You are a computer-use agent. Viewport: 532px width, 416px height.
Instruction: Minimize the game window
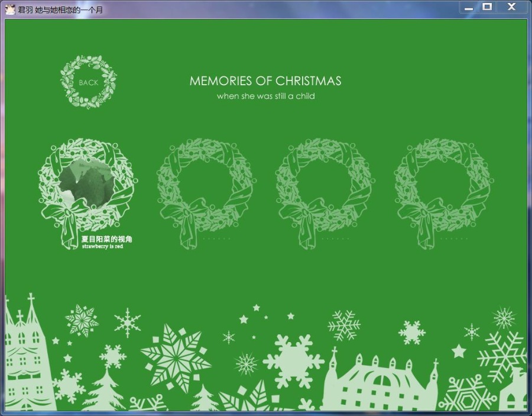(x=469, y=7)
